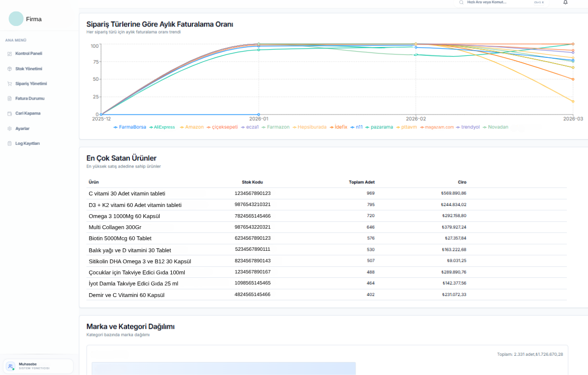The image size is (588, 375).
Task: Click the search magnifier icon
Action: 461,2
